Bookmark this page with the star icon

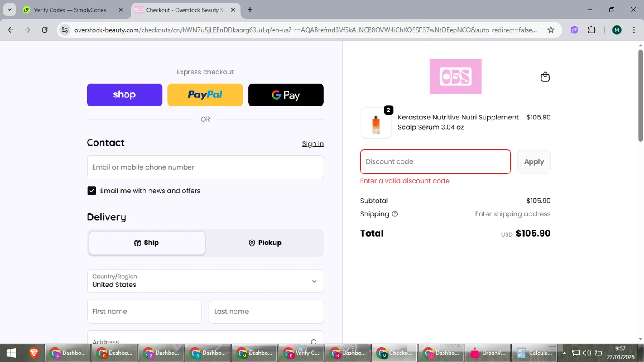(551, 30)
